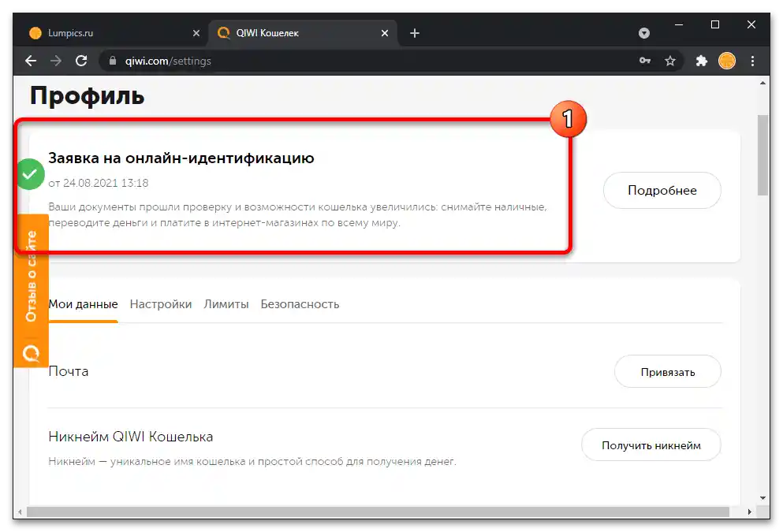The height and width of the screenshot is (532, 783).
Task: Switch to the Безопасность tab
Action: 300,304
